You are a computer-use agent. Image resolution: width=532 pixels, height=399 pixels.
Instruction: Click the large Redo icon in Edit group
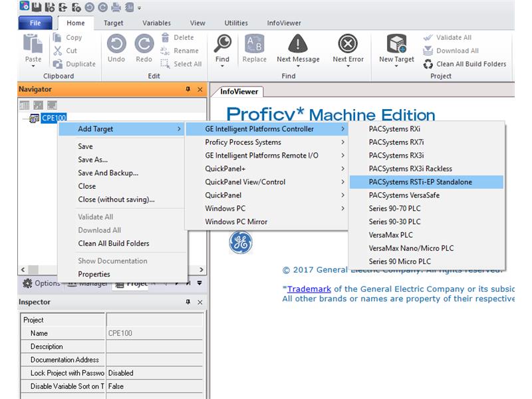tap(144, 44)
